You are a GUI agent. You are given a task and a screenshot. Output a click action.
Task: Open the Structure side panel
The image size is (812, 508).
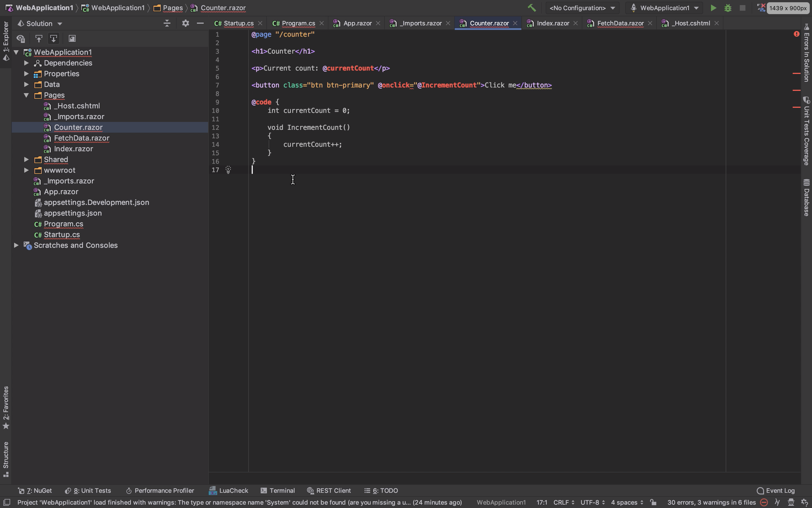coord(6,459)
